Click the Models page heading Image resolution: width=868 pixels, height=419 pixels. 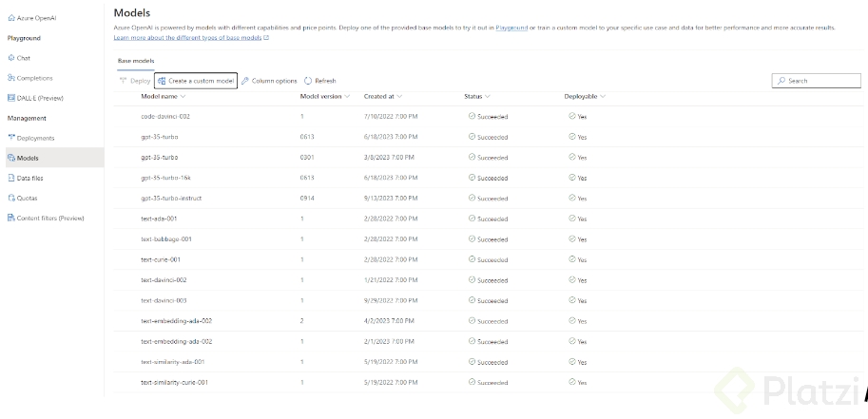pyautogui.click(x=132, y=12)
